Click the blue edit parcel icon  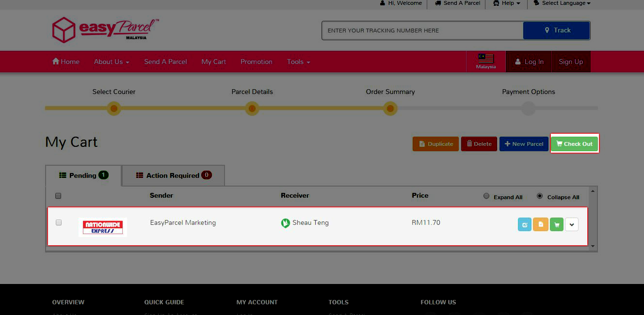pos(524,225)
